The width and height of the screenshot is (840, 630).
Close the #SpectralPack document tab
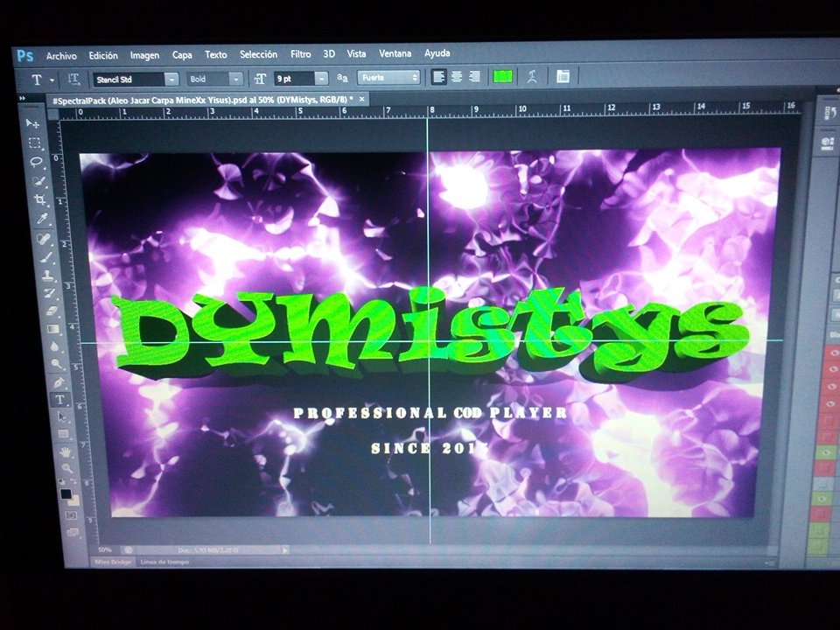362,99
